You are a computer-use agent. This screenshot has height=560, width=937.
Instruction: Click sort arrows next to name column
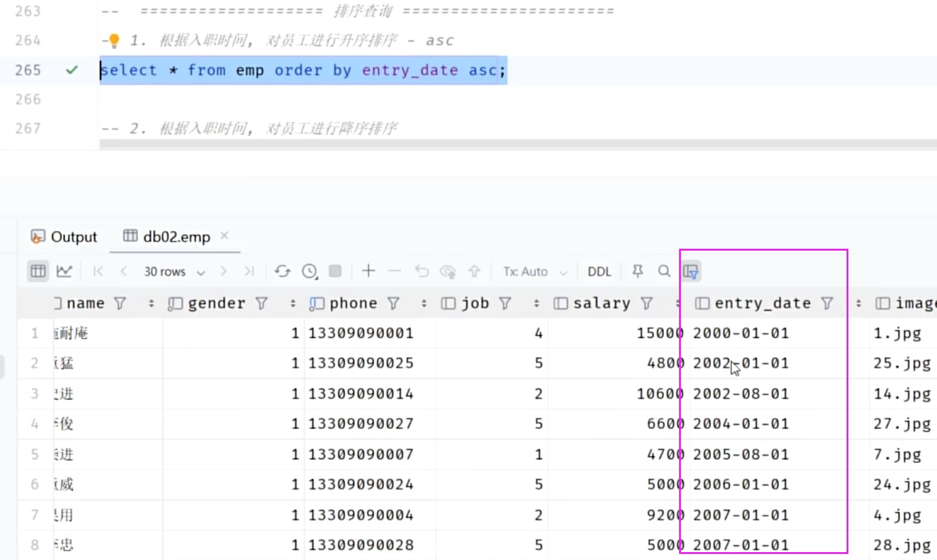point(151,303)
